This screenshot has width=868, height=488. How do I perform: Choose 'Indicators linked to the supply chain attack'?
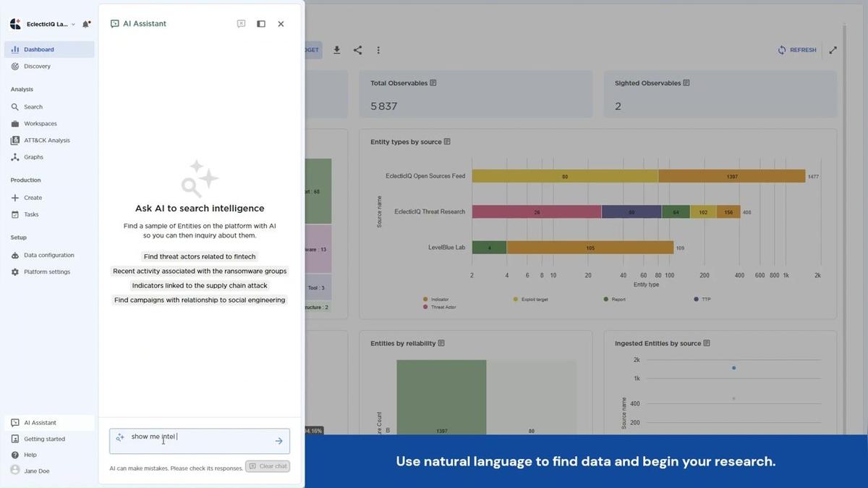pyautogui.click(x=200, y=285)
